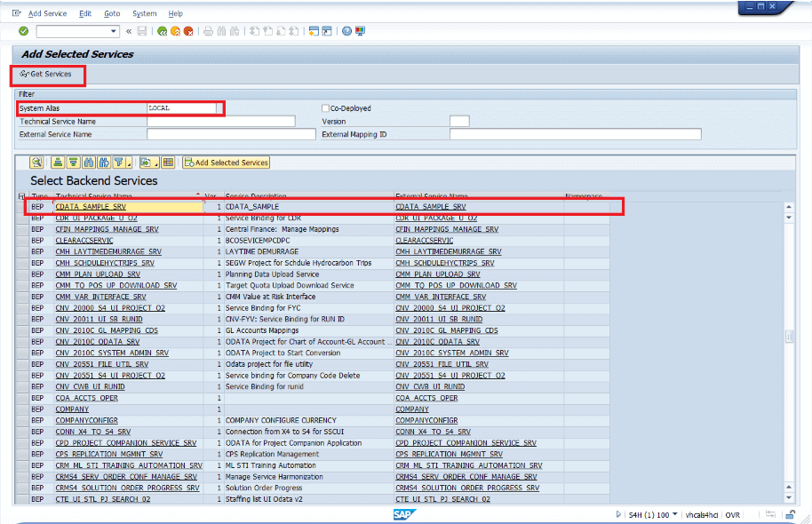
Task: Click the Details magnifier icon in ALV toolbar
Action: tap(36, 163)
